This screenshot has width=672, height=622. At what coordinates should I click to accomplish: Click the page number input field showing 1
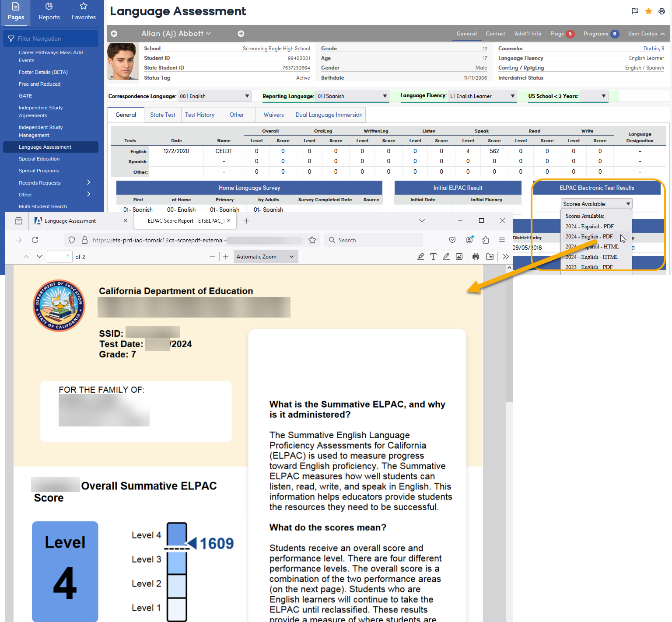coord(59,256)
